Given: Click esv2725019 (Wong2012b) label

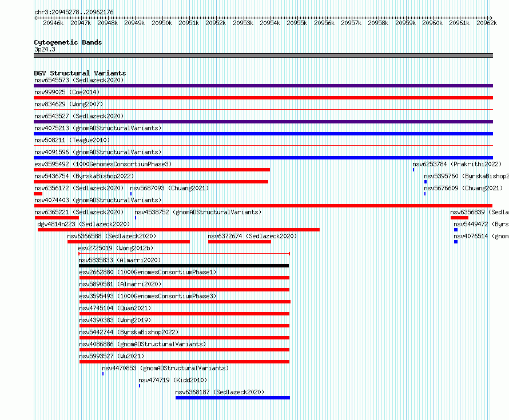Looking at the screenshot, I should [x=116, y=248].
